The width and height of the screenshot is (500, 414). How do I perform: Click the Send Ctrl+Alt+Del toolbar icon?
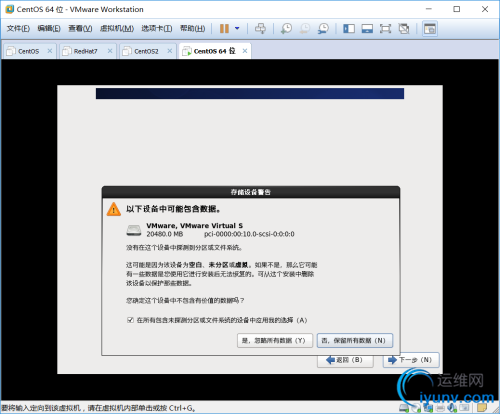(x=260, y=29)
